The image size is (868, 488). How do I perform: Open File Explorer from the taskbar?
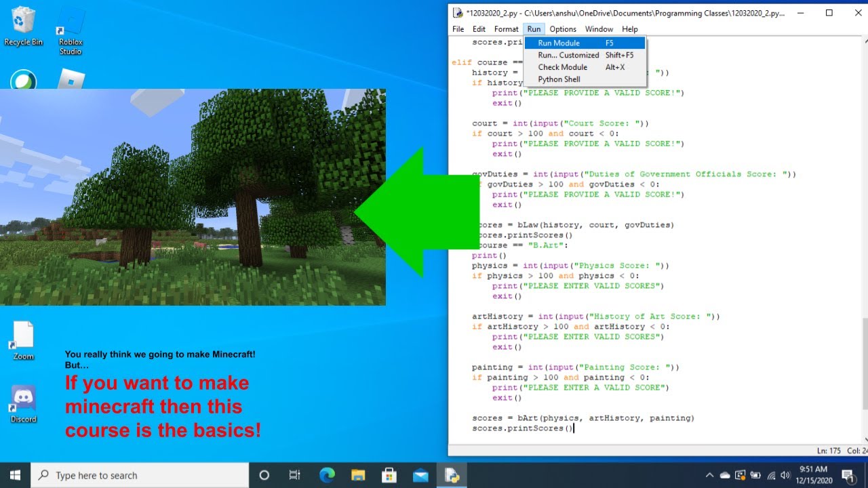pos(358,475)
